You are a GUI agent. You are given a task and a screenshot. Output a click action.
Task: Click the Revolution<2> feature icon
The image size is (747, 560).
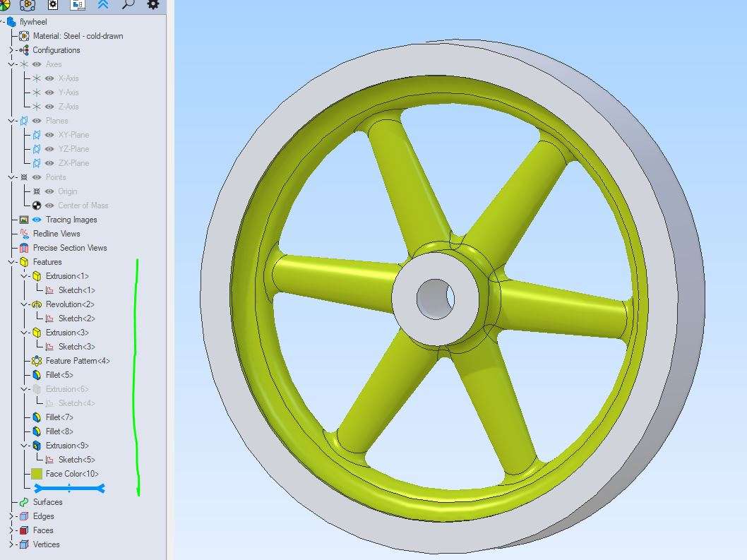[x=37, y=304]
